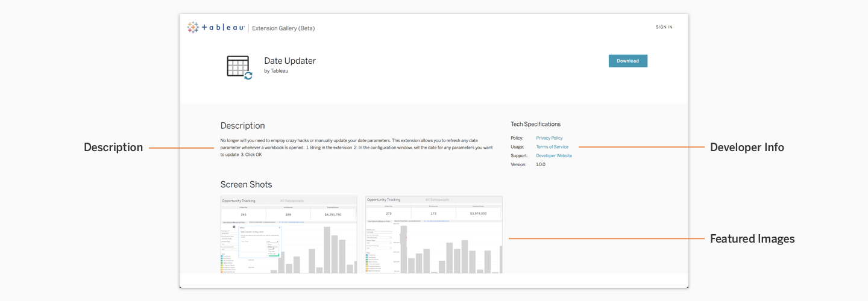The height and width of the screenshot is (301, 868).
Task: Click the Date Updater extension title
Action: click(290, 61)
